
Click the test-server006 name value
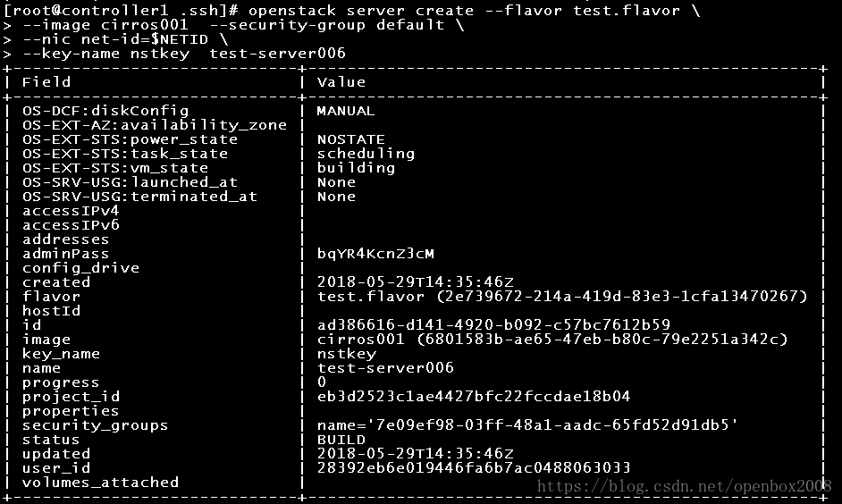385,368
